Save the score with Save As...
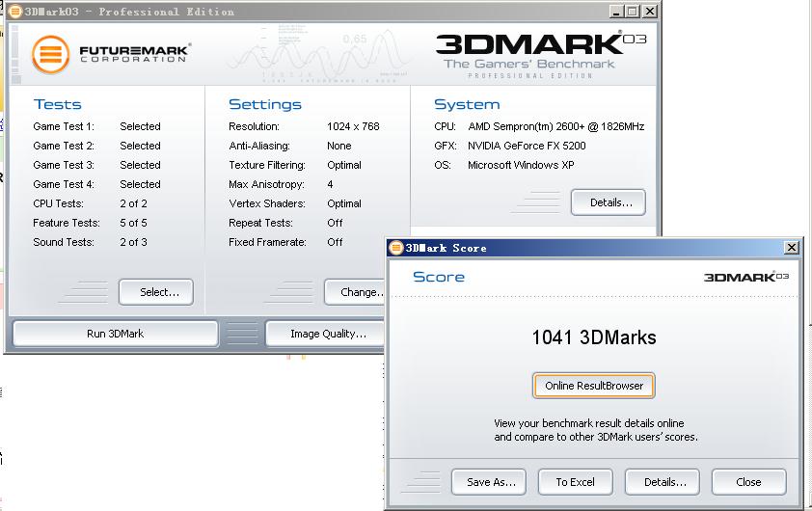 click(x=490, y=482)
